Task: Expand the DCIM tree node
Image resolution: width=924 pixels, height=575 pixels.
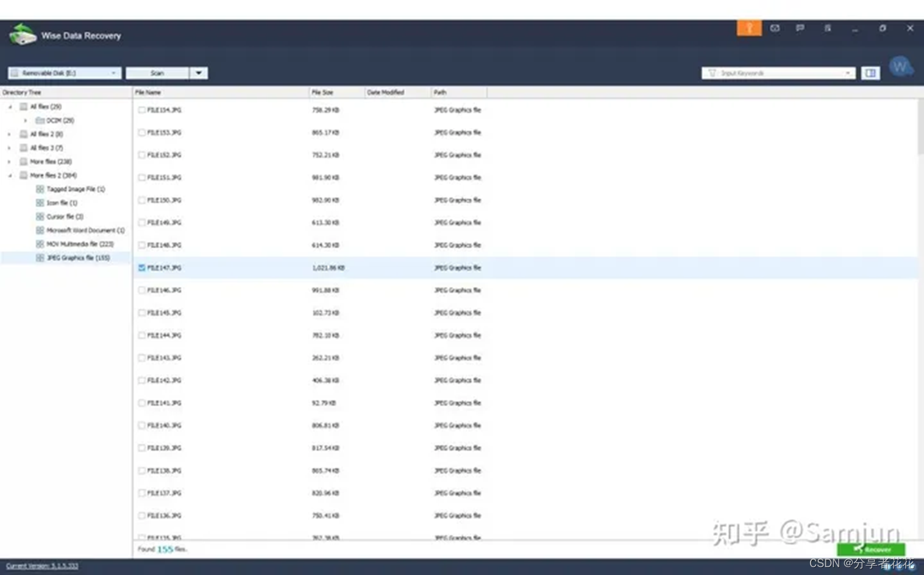Action: (26, 121)
